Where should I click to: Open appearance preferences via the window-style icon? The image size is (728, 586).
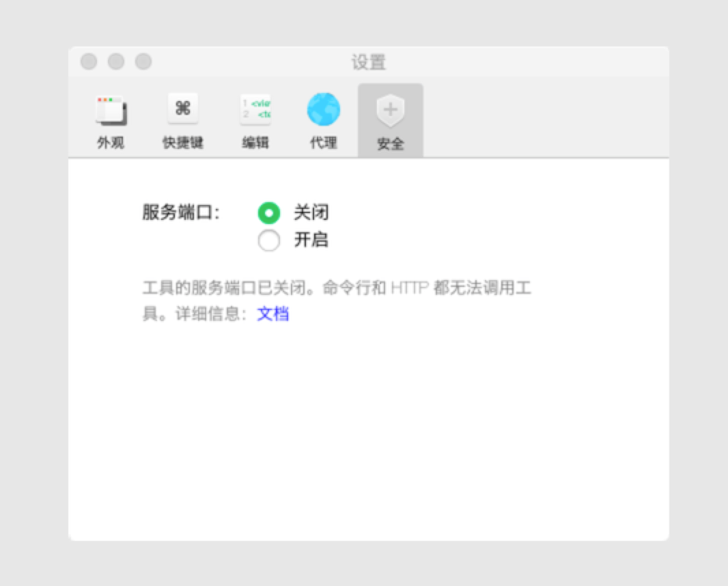(x=111, y=109)
